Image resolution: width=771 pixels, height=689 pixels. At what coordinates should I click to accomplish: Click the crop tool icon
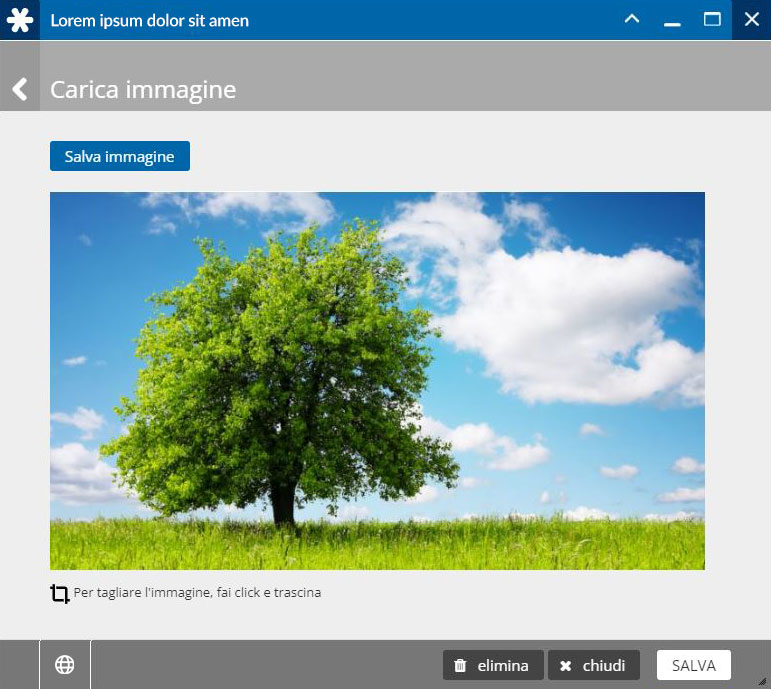pos(59,594)
